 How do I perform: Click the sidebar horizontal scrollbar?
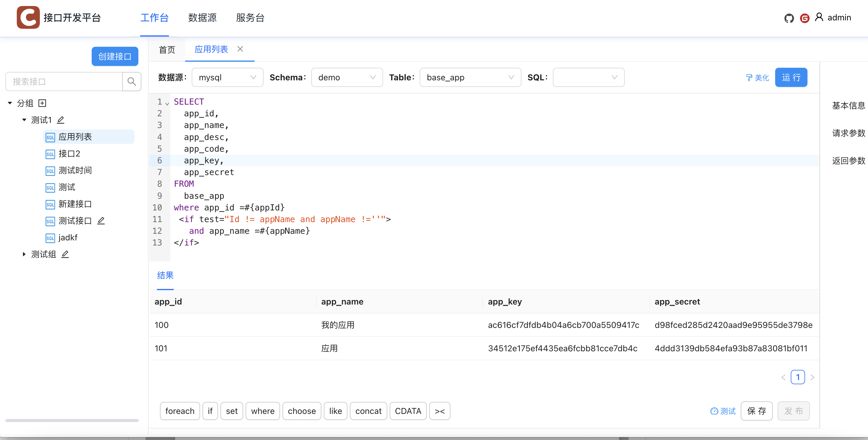coord(72,421)
